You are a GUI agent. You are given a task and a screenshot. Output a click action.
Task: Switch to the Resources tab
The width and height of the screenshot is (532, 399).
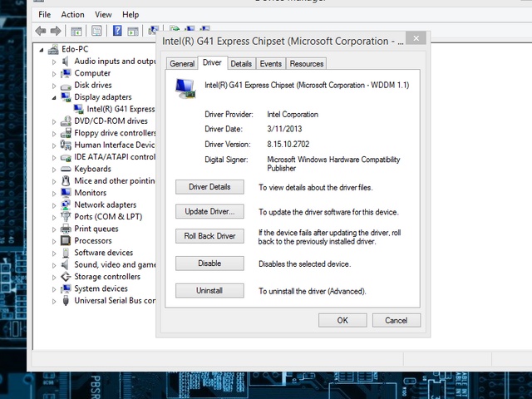(307, 64)
